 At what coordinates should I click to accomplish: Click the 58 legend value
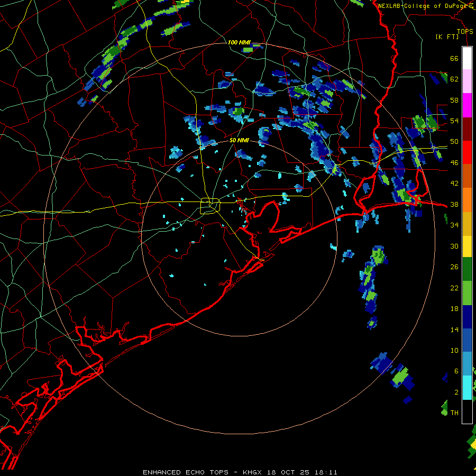[454, 100]
